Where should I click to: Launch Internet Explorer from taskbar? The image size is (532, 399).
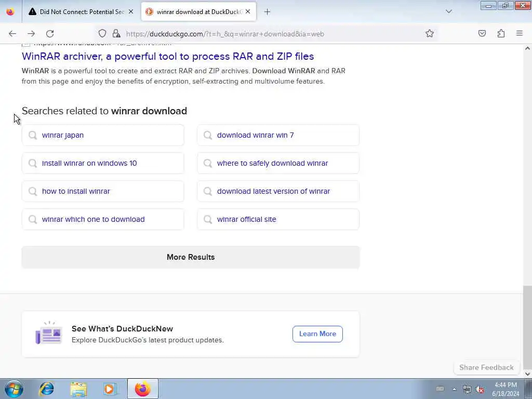46,389
